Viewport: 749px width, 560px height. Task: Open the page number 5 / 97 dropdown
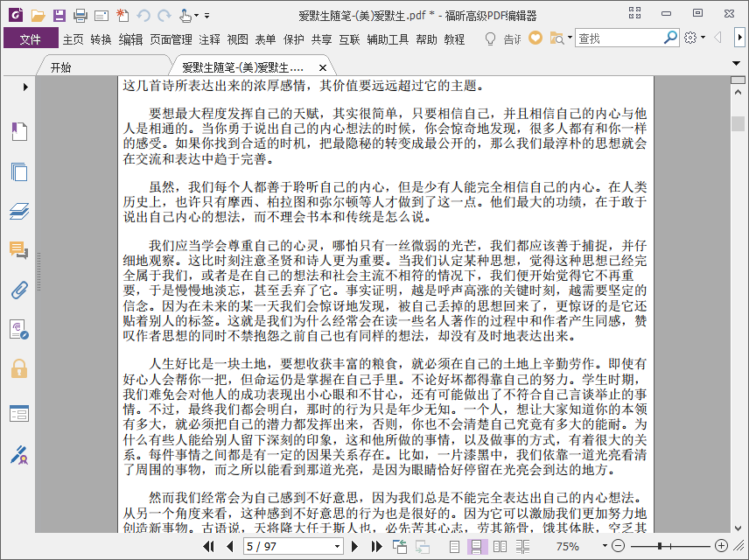click(x=337, y=546)
